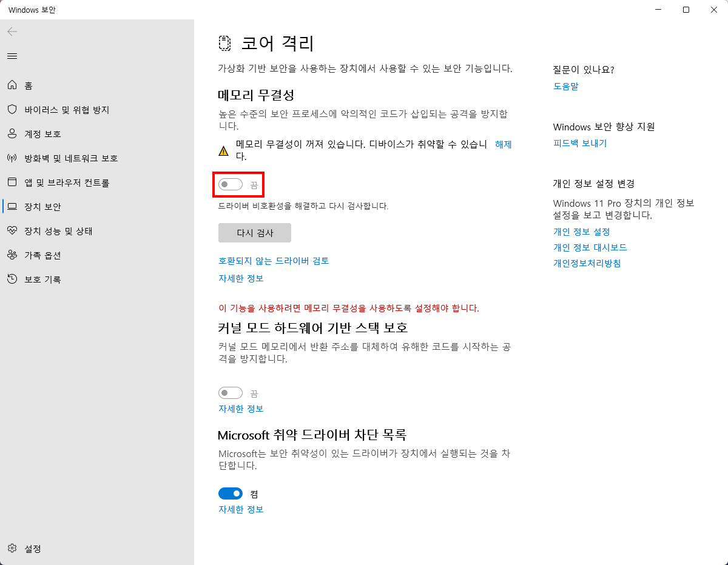Click the settings gear icon
The height and width of the screenshot is (565, 728).
(x=12, y=549)
